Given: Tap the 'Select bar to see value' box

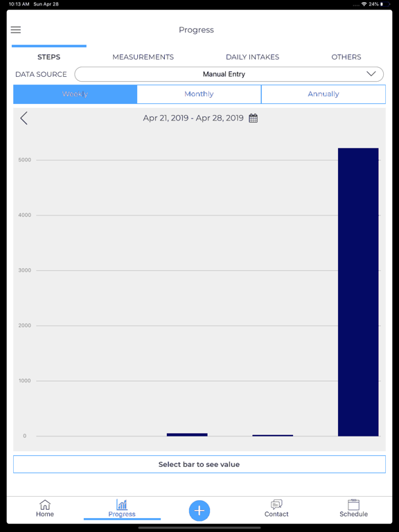Looking at the screenshot, I should [199, 464].
